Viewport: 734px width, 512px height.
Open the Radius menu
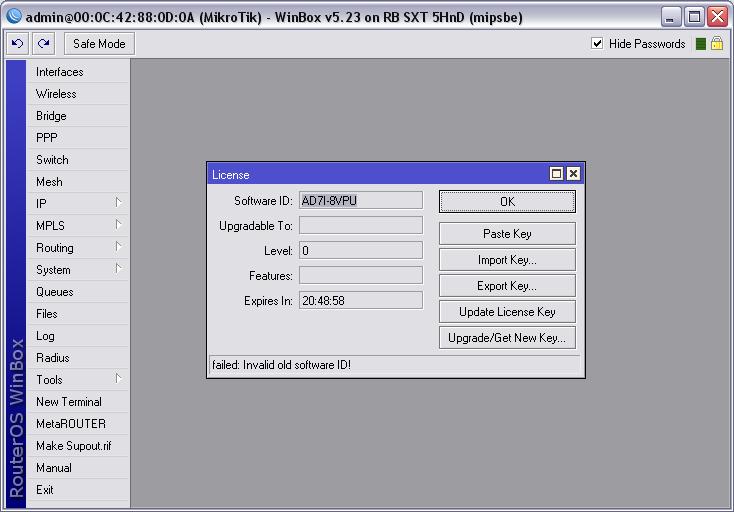(78, 358)
